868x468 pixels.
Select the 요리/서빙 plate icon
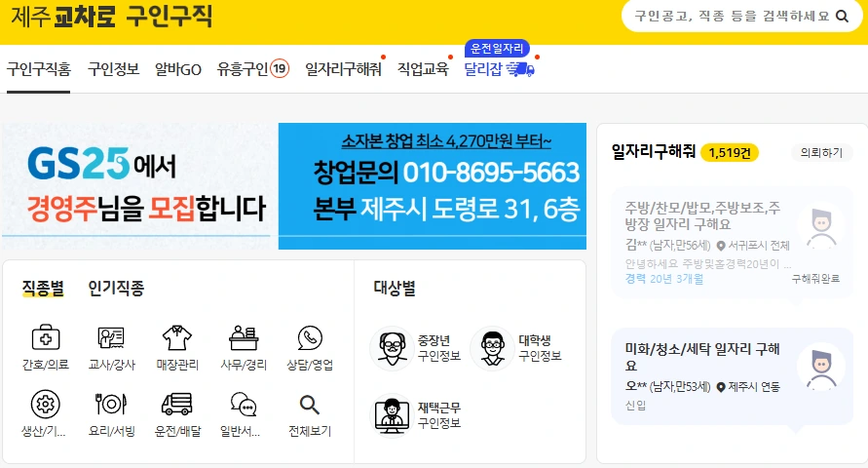pyautogui.click(x=111, y=405)
